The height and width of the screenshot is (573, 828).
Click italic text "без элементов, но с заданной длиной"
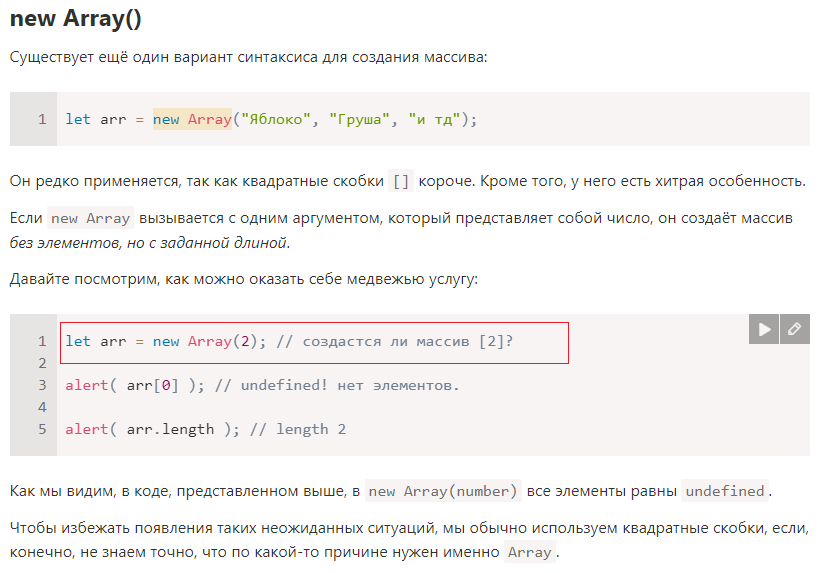148,243
